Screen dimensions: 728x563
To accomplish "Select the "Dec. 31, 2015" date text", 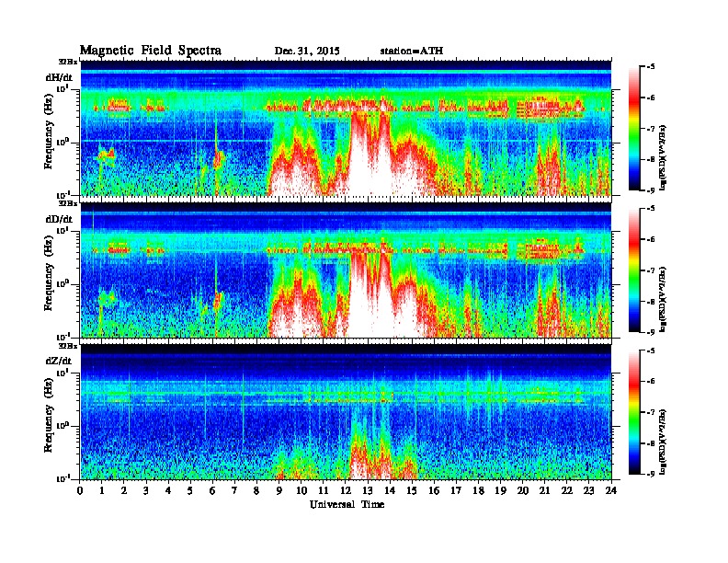I will coord(307,52).
